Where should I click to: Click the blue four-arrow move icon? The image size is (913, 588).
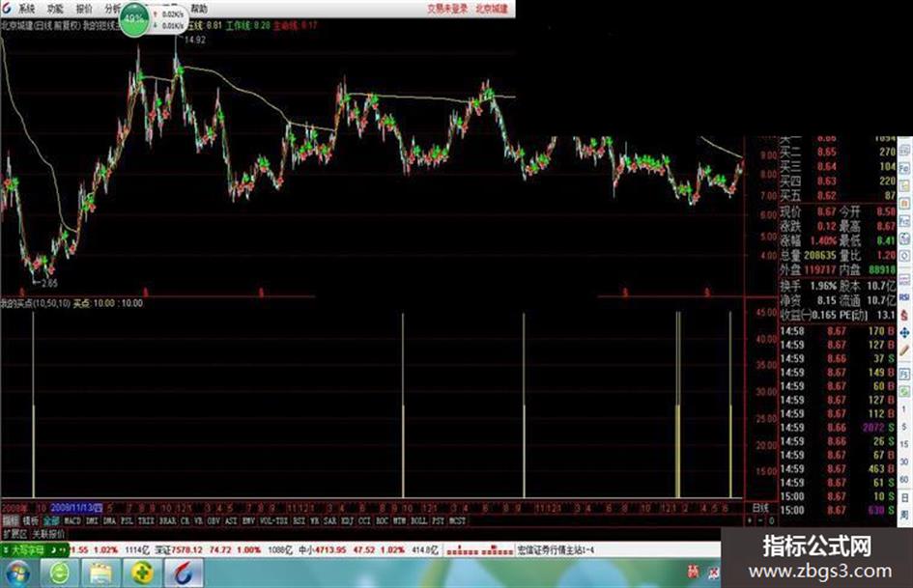pyautogui.click(x=905, y=333)
